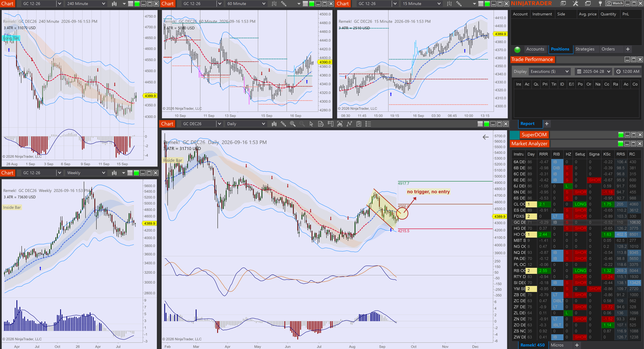Open drawing tools in the 15 Minute chart
The width and height of the screenshot is (644, 349).
[x=459, y=4]
